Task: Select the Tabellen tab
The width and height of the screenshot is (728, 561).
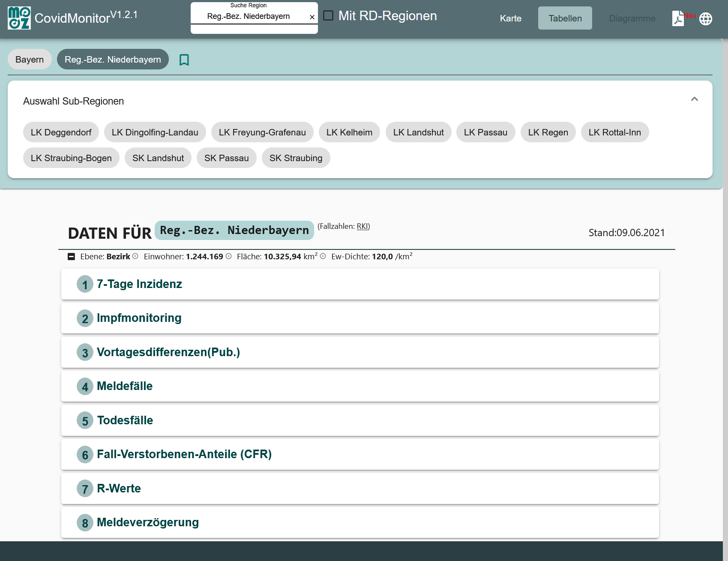Action: (x=565, y=18)
